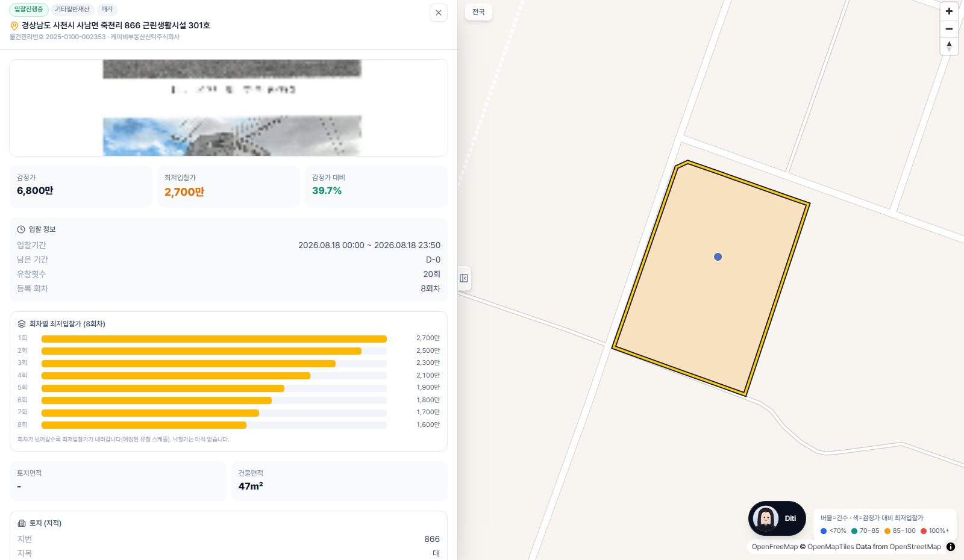964x560 pixels.
Task: Zoom out on the map
Action: 949,29
